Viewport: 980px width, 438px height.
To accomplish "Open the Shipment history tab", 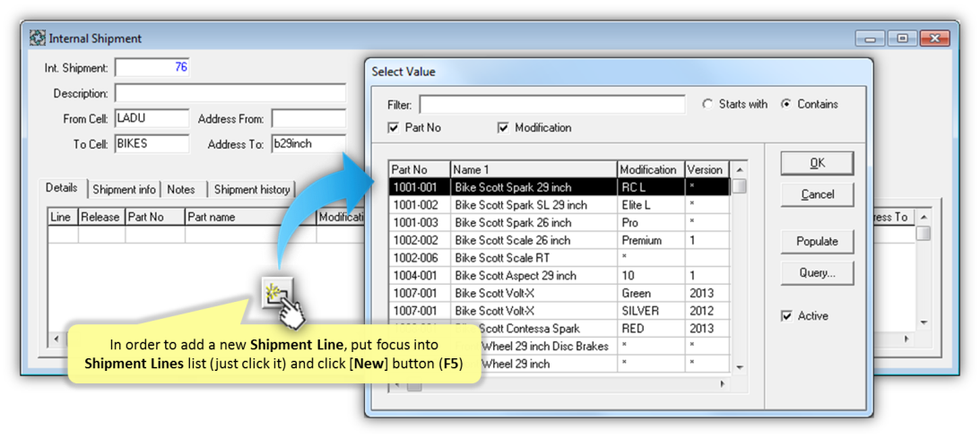I will [252, 189].
